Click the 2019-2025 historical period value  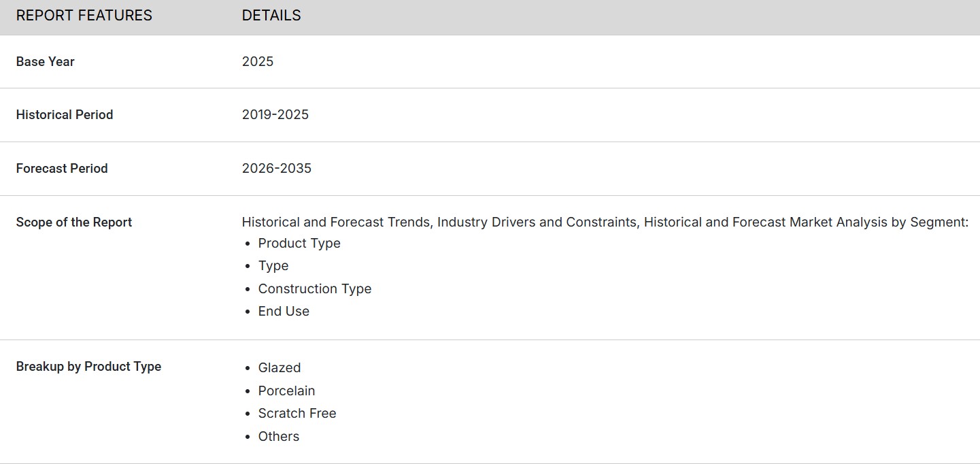tap(275, 114)
